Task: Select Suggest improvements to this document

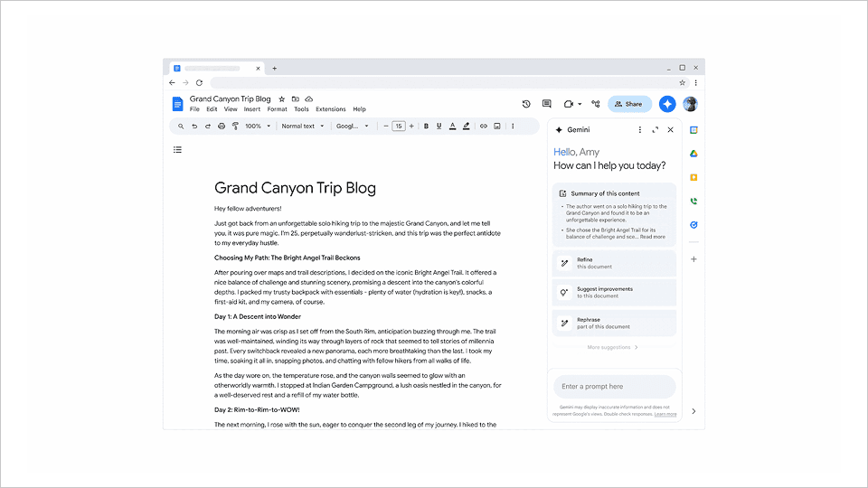Action: (614, 292)
